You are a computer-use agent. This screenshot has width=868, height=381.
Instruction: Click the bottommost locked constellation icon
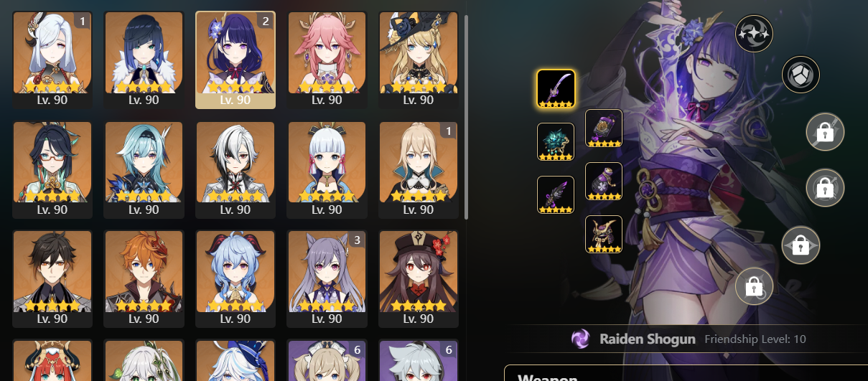(755, 286)
